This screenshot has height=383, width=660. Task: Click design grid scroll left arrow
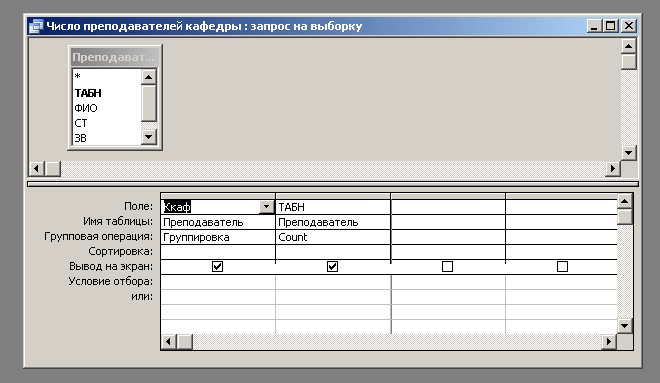click(169, 341)
